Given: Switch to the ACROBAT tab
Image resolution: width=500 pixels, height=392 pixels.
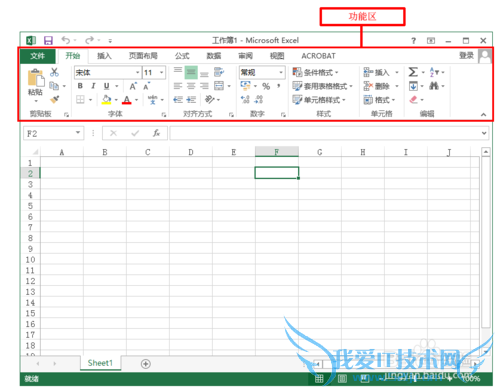Looking at the screenshot, I should [318, 56].
